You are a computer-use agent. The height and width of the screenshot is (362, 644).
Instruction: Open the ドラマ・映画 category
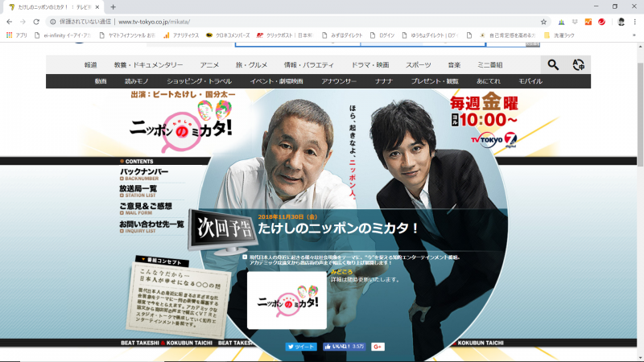(x=369, y=65)
